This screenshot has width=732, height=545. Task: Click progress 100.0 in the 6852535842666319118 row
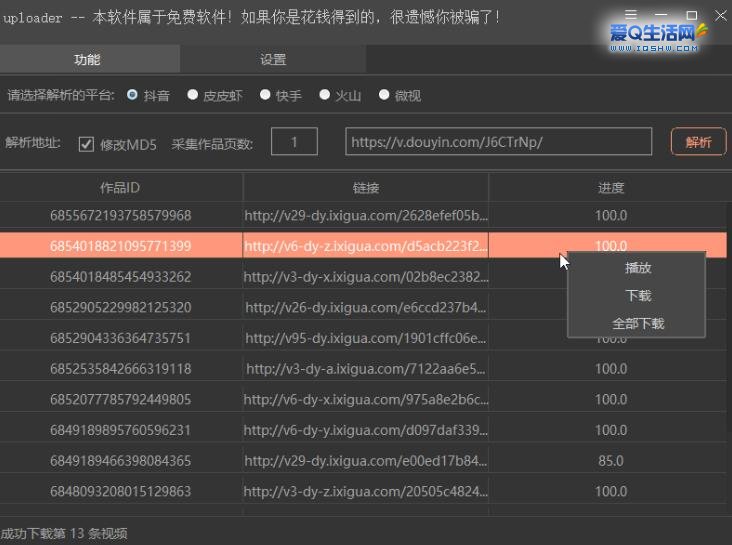click(611, 368)
